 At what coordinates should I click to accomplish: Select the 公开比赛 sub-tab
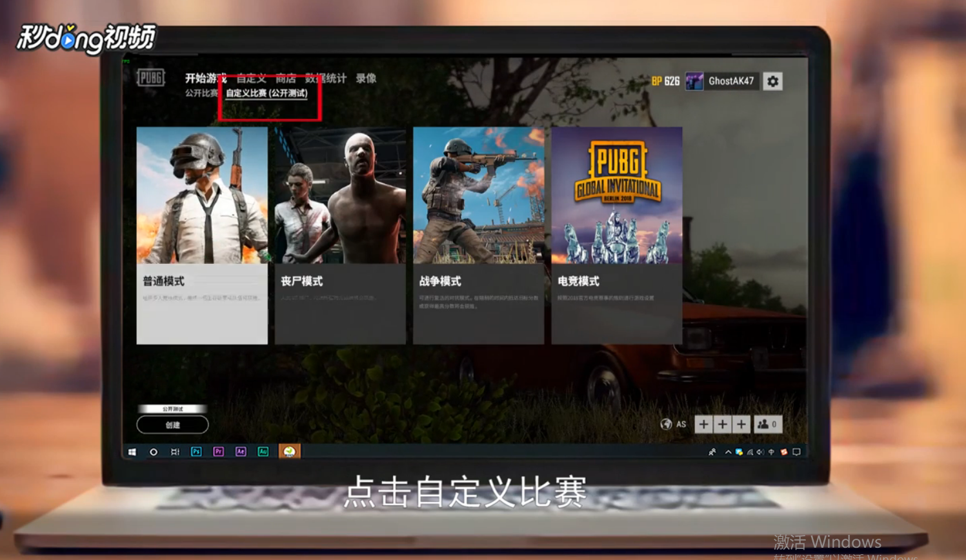pyautogui.click(x=201, y=94)
